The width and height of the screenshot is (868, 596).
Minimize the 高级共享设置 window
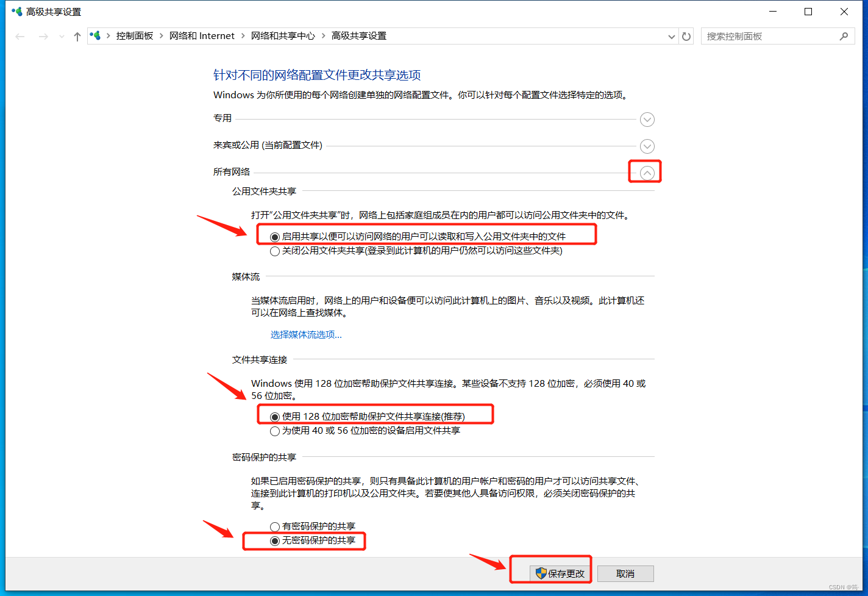[773, 12]
